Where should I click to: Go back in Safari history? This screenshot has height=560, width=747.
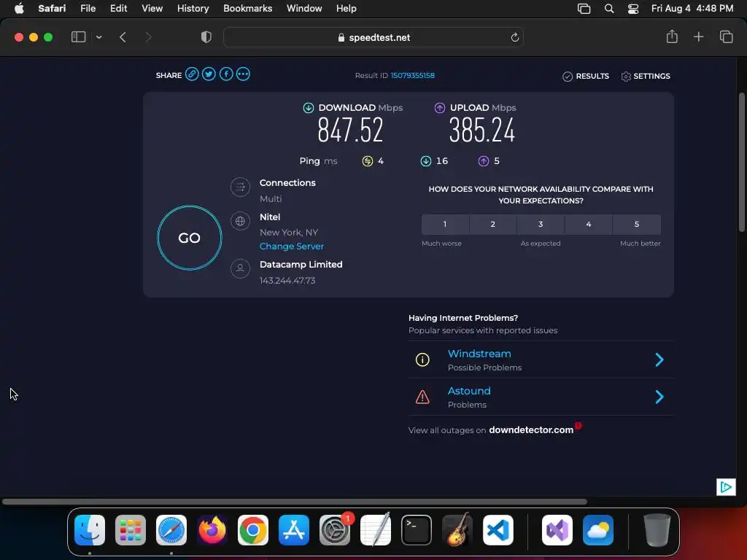coord(123,37)
